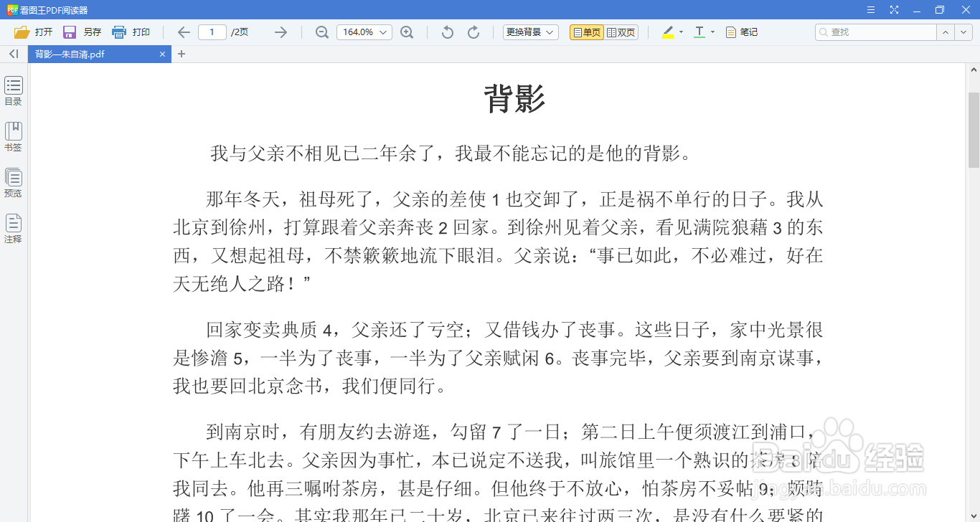Click the 查找 search box

point(876,32)
